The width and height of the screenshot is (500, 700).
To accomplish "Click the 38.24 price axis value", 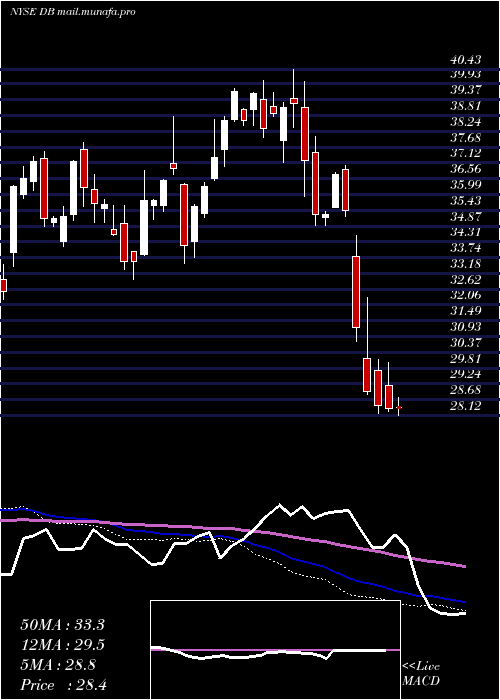I will pos(465,121).
